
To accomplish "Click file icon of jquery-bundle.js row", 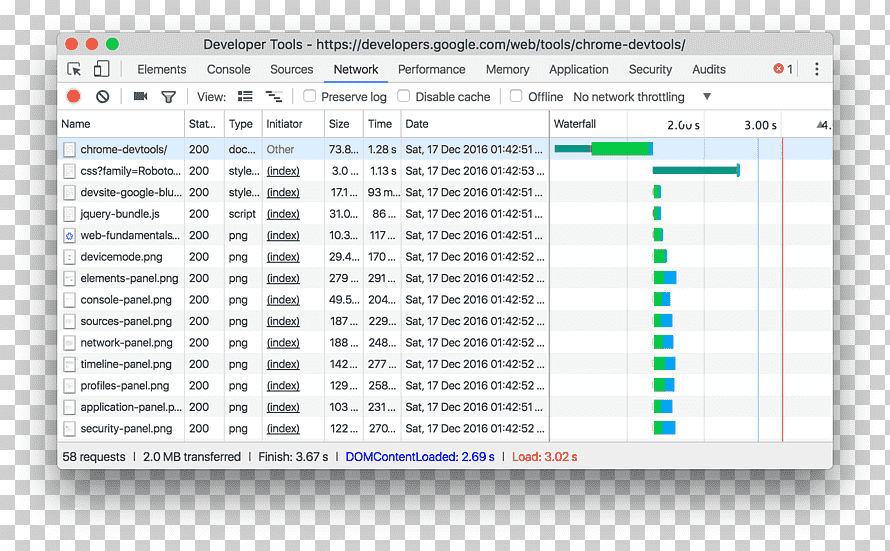I will [69, 214].
